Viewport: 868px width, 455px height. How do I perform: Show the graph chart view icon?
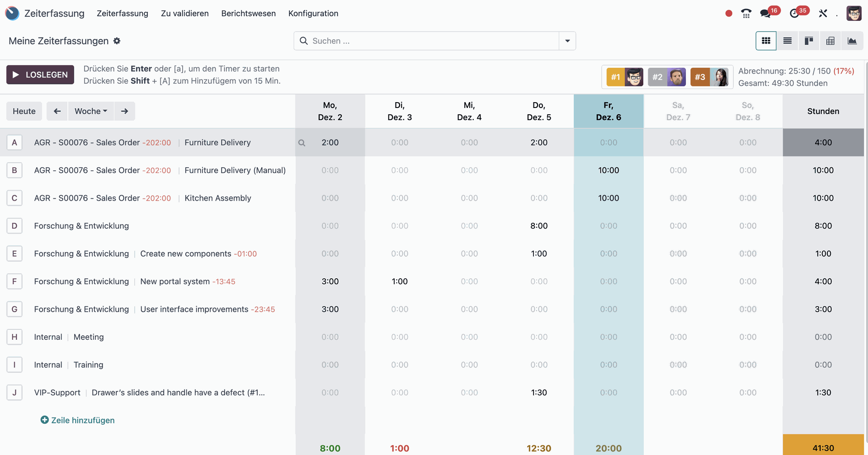(852, 41)
